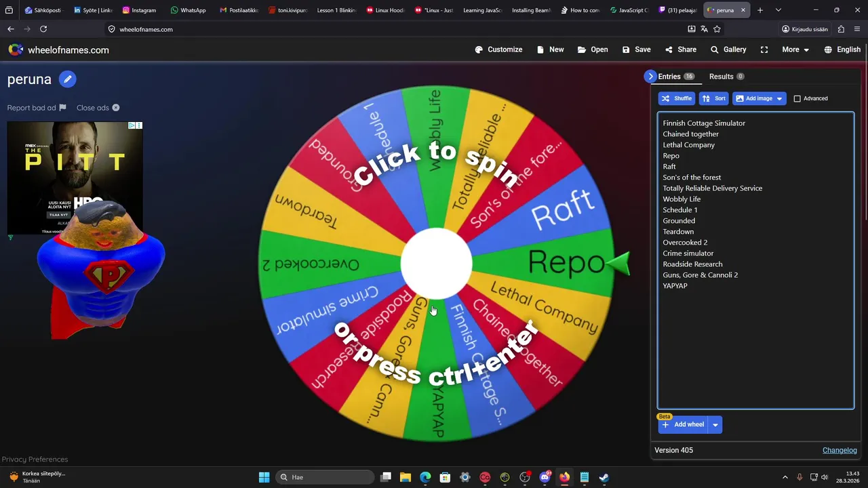
Task: Open Discord from the taskbar
Action: 545,477
